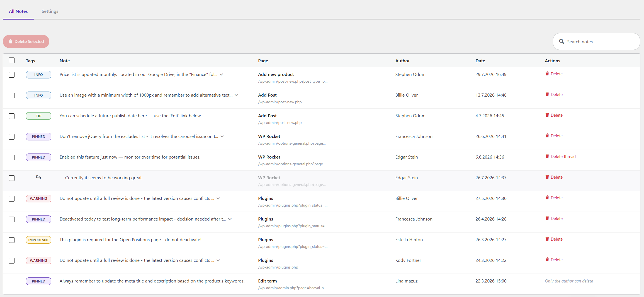Check the select-all checkbox in the table header
Viewport: 644px width, 297px height.
[11, 60]
